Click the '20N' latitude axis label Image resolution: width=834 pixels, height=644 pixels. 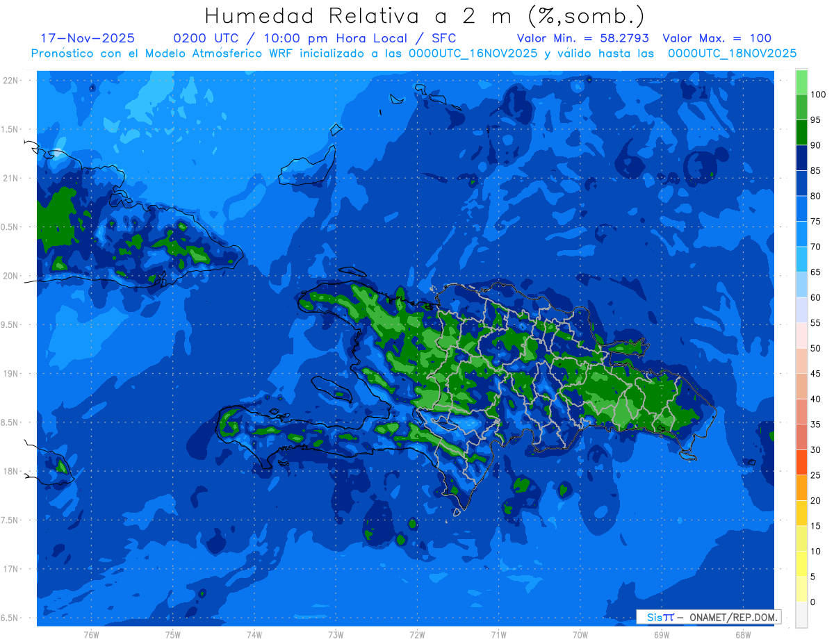point(10,276)
